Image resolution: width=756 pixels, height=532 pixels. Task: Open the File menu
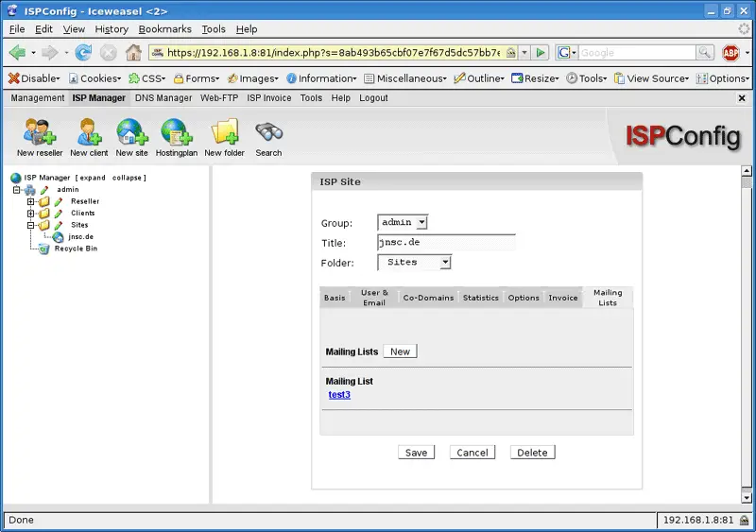tap(17, 29)
